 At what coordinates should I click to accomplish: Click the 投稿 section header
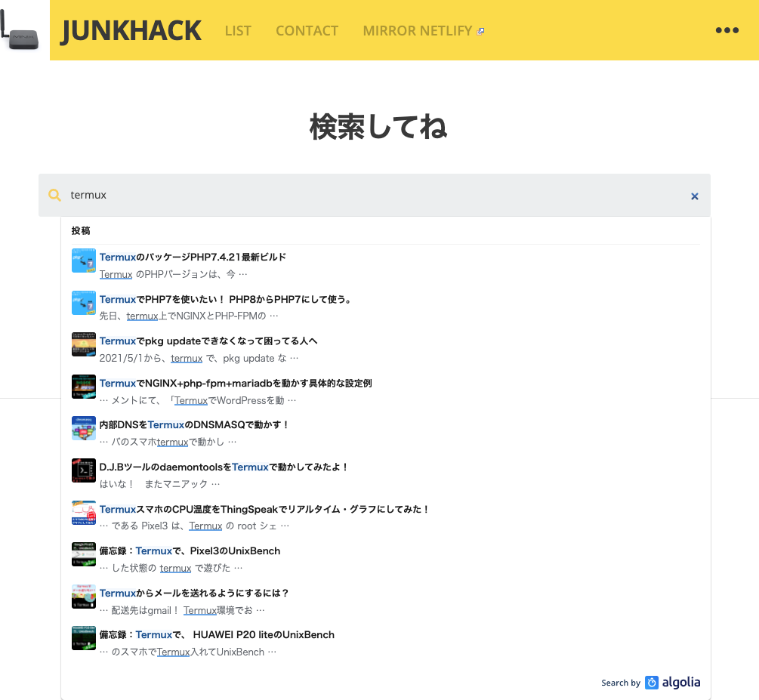pos(81,230)
